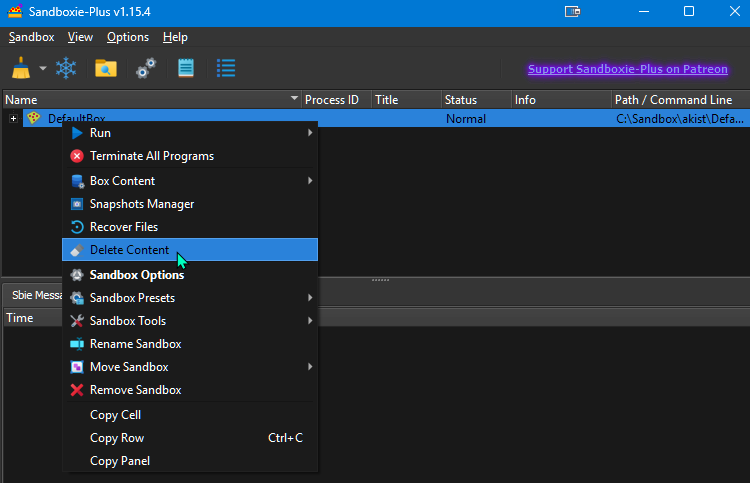Viewport: 750px width, 483px height.
Task: Click the snowflake Keep Terminated toolbar icon
Action: click(66, 68)
